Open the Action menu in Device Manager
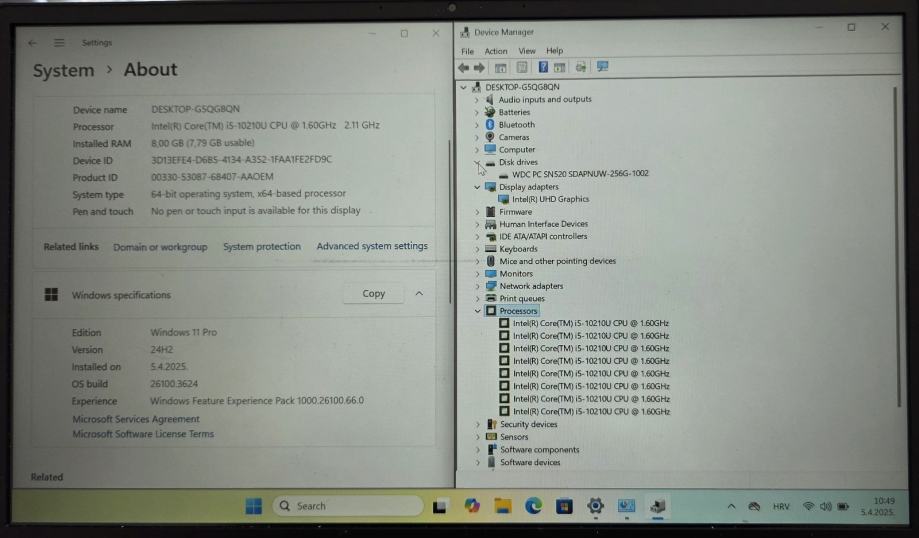The width and height of the screenshot is (919, 538). 496,51
